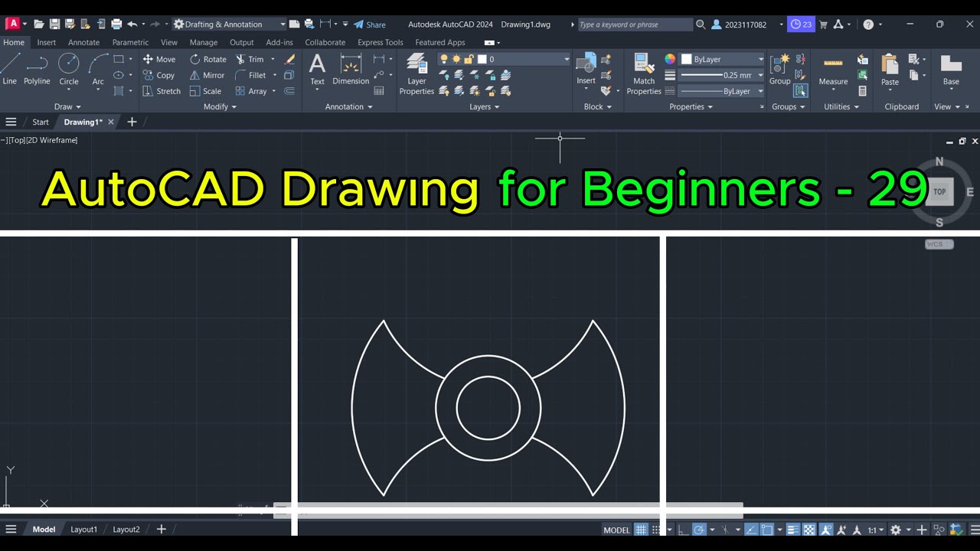Open the Parametric ribbon tab
The height and width of the screenshot is (551, 980).
tap(130, 43)
